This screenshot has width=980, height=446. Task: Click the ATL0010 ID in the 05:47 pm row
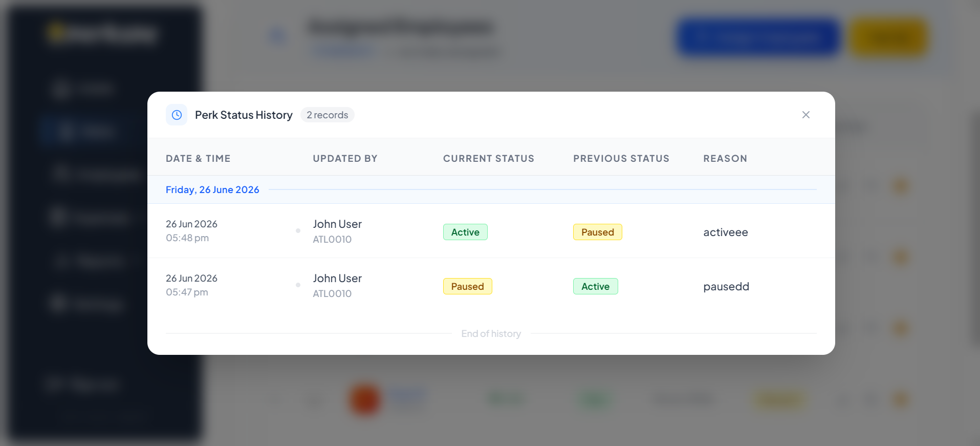(332, 294)
